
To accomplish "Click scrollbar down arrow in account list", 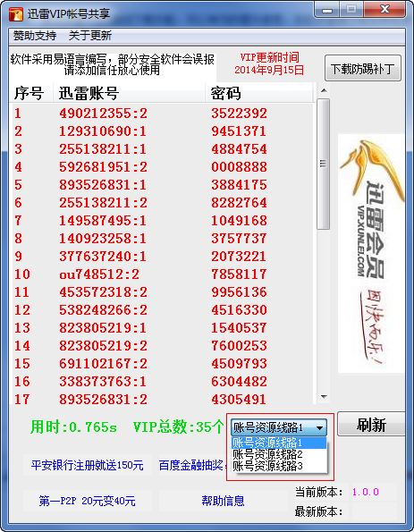I will point(324,397).
